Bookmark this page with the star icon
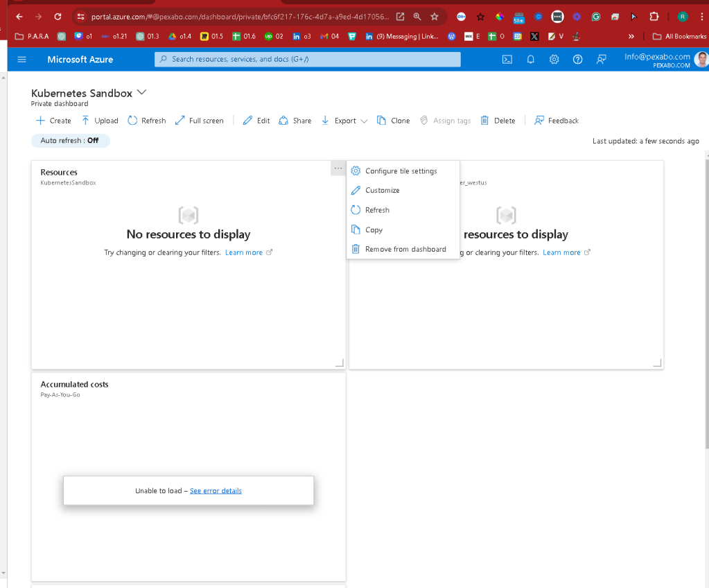 tap(435, 17)
